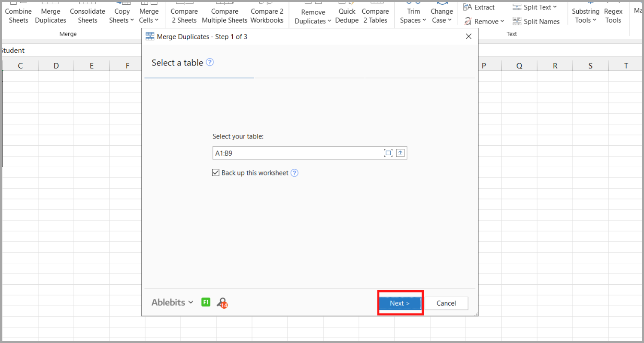Viewport: 644px width, 343px height.
Task: Click the Cancel button
Action: coord(446,303)
